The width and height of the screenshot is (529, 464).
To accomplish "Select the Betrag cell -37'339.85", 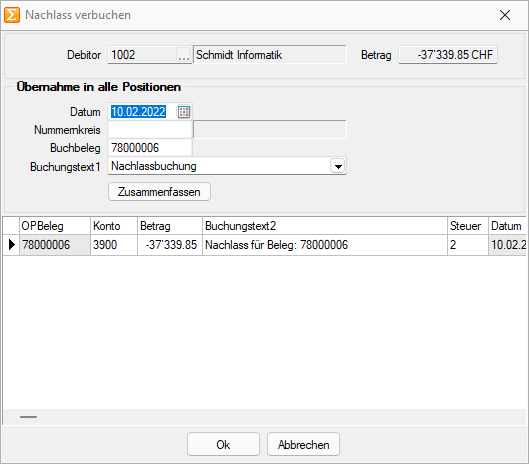I will pos(170,245).
